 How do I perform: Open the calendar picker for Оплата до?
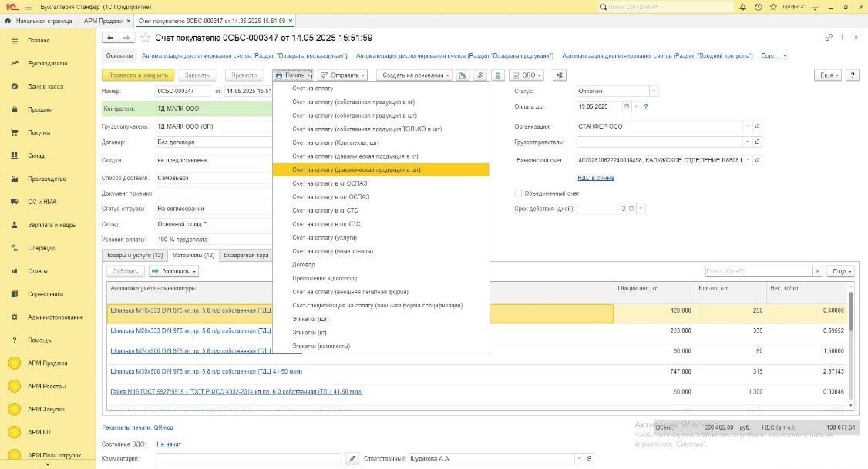click(626, 106)
